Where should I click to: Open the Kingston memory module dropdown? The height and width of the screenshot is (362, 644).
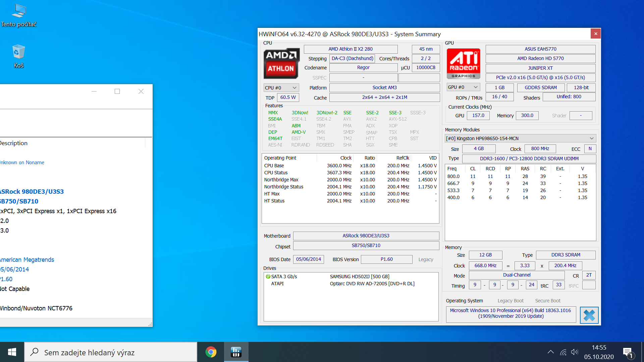(520, 138)
